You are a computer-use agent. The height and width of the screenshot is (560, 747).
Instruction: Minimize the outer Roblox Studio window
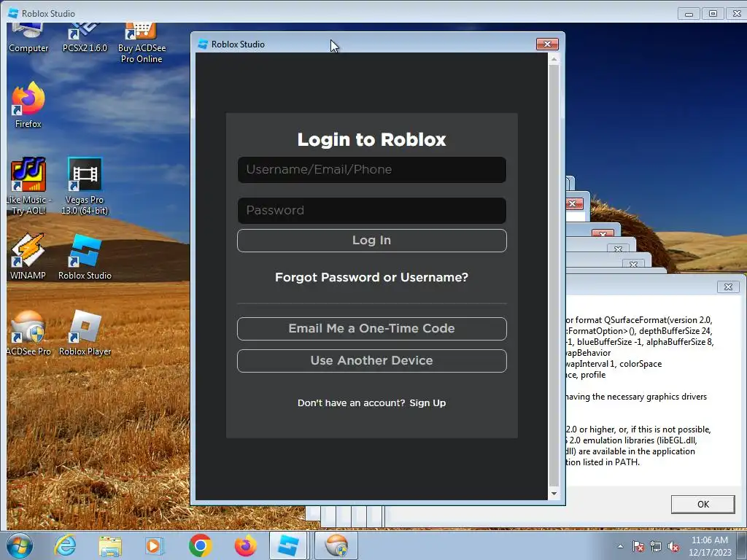click(x=689, y=13)
